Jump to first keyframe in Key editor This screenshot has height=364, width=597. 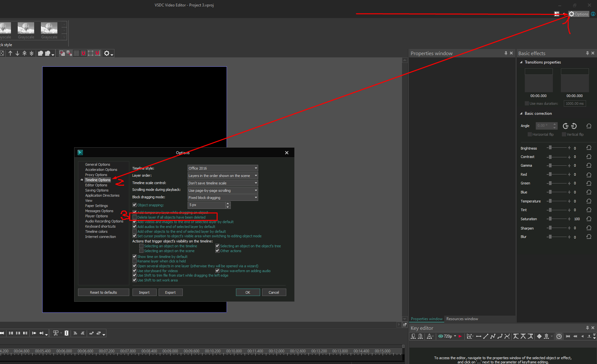(568, 336)
